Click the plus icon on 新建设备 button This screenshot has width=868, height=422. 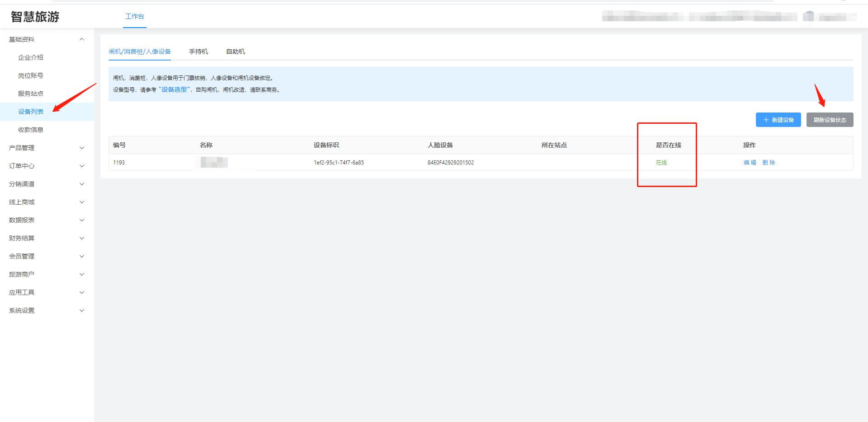(766, 120)
